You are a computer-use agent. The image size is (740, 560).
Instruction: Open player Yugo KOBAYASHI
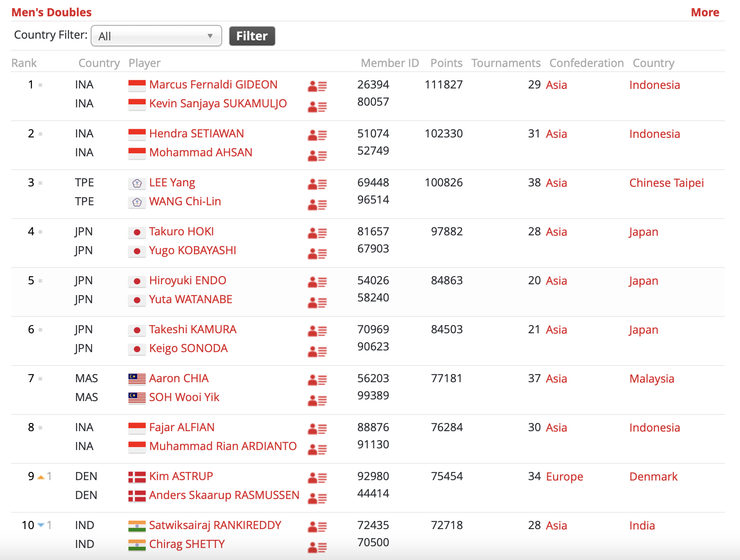pyautogui.click(x=193, y=250)
